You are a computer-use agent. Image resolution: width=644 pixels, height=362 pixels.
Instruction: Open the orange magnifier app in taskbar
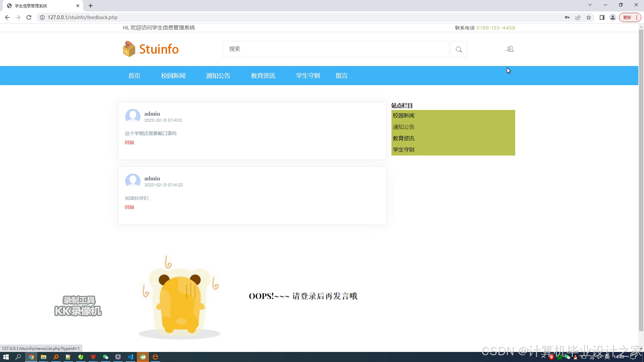point(56,357)
